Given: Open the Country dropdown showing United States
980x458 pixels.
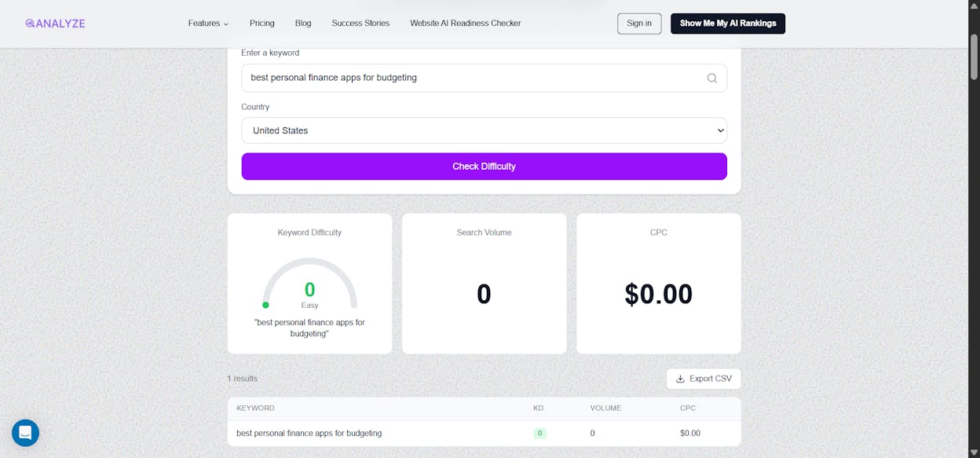Looking at the screenshot, I should (484, 130).
